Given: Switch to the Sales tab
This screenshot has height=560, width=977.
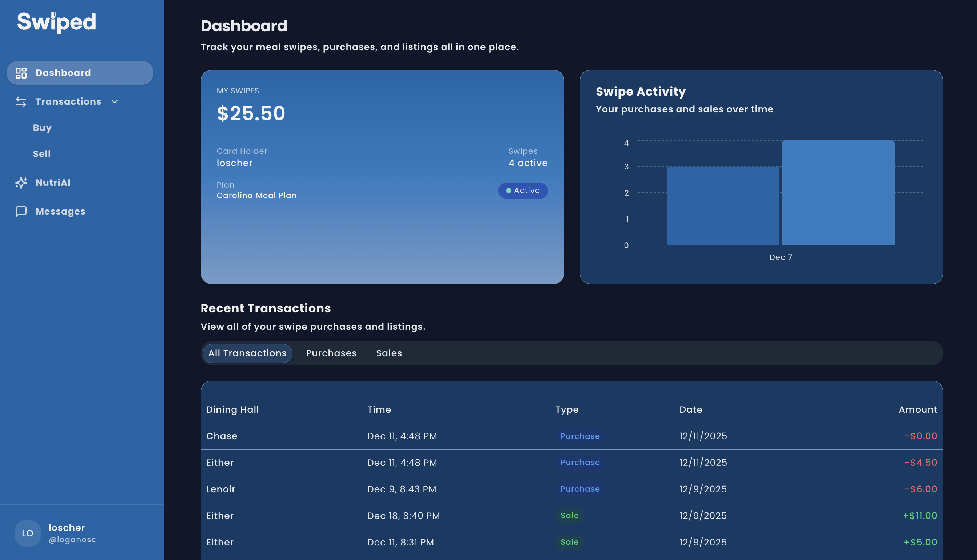Looking at the screenshot, I should pyautogui.click(x=389, y=353).
